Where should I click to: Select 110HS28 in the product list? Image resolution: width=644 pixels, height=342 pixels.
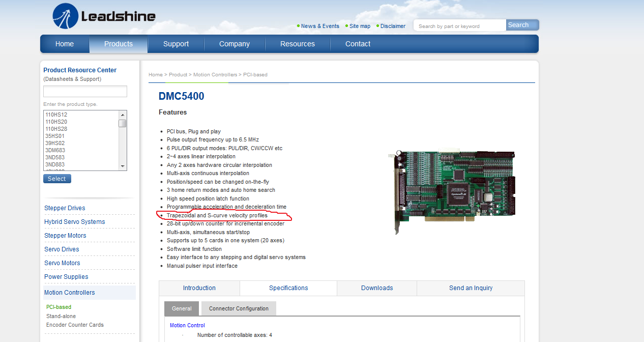tap(56, 129)
